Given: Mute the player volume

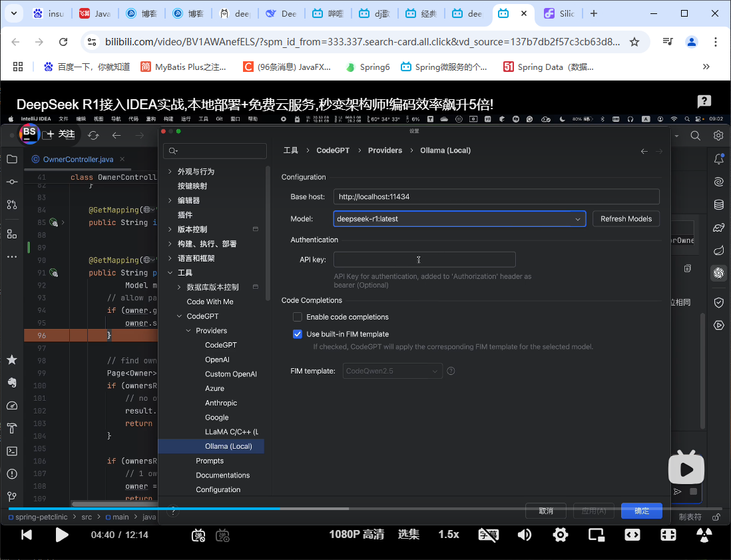Looking at the screenshot, I should click(x=525, y=535).
